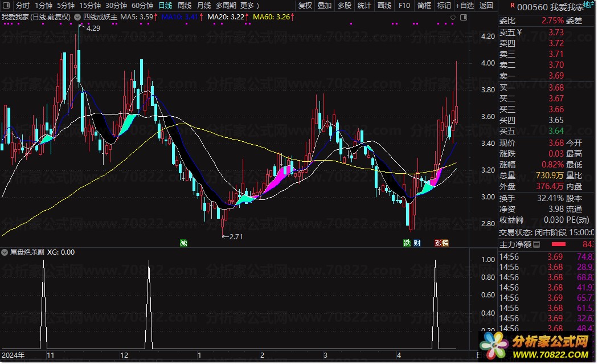The width and height of the screenshot is (598, 364).
Task: Click the 交易状态 闭市阶段 status line
Action: point(547,232)
